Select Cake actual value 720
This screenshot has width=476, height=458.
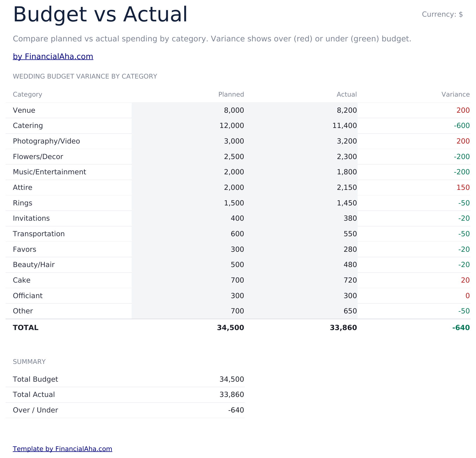[350, 280]
